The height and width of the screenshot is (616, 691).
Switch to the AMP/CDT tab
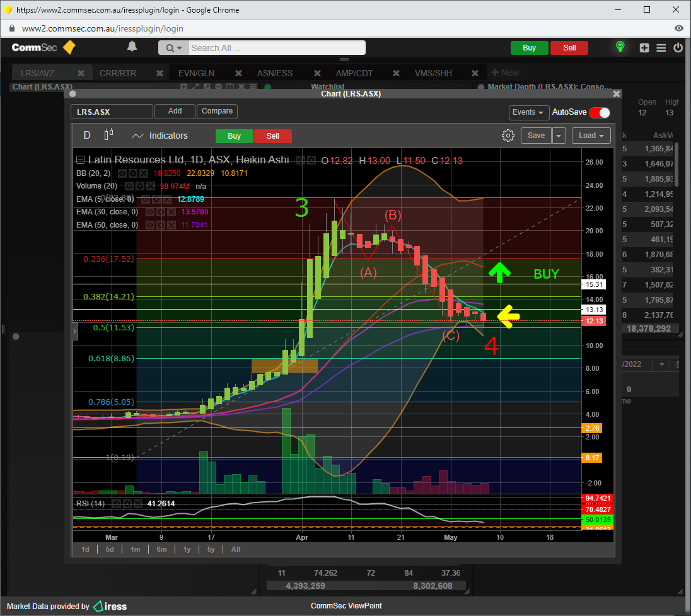point(354,73)
